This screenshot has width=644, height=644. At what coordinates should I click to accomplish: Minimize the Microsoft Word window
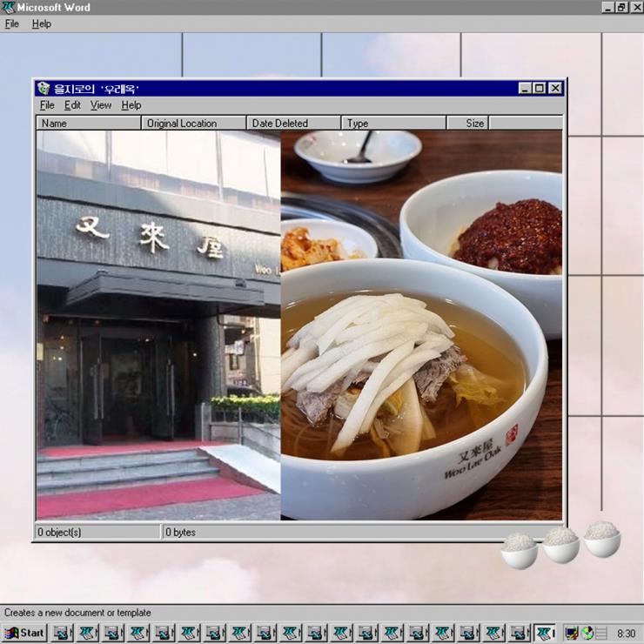608,7
